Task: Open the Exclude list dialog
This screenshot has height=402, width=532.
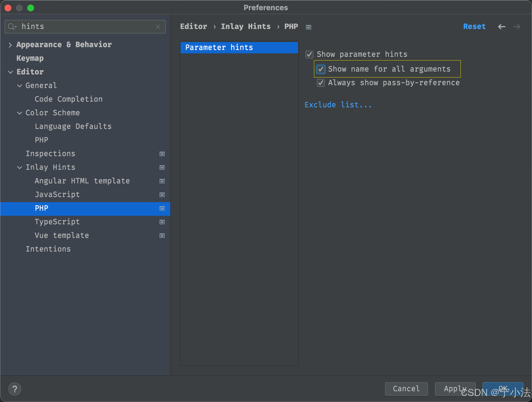Action: pos(338,104)
